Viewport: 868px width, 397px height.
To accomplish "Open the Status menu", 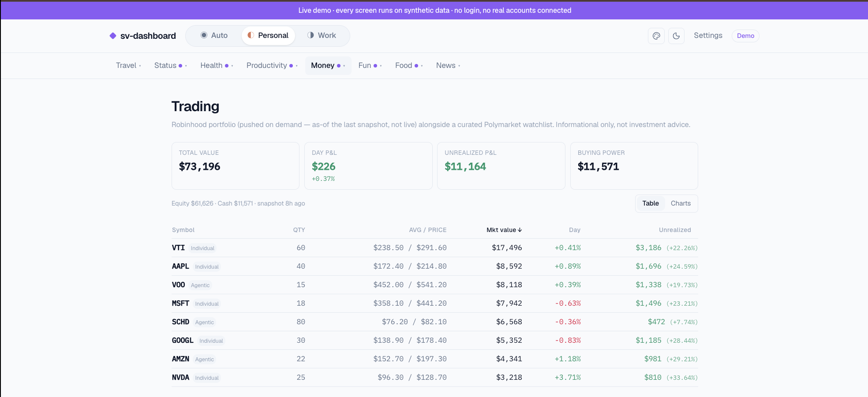I will [170, 65].
